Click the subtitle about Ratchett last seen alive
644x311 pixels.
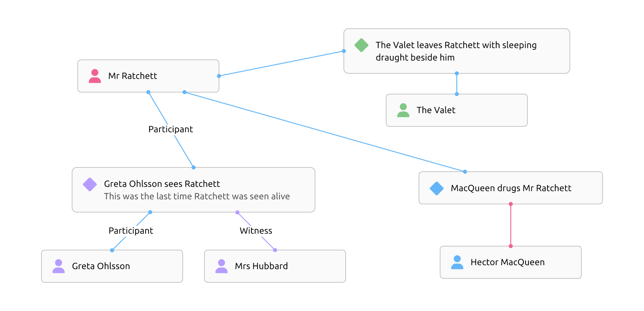[197, 196]
